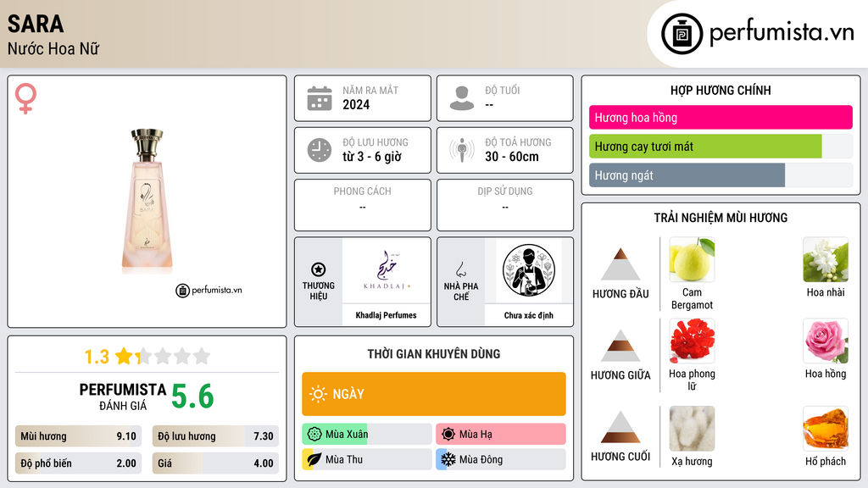This screenshot has width=868, height=488.
Task: Click the 1.3 user rating number
Action: (97, 357)
